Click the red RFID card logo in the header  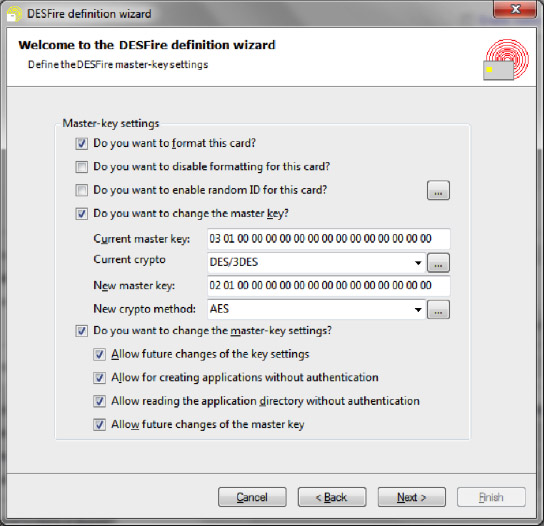pyautogui.click(x=506, y=60)
